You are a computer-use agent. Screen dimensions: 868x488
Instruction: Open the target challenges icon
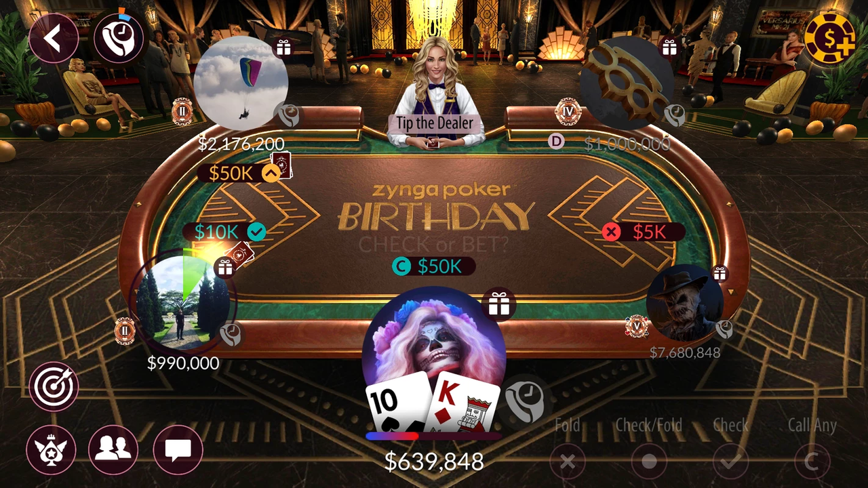coord(54,386)
